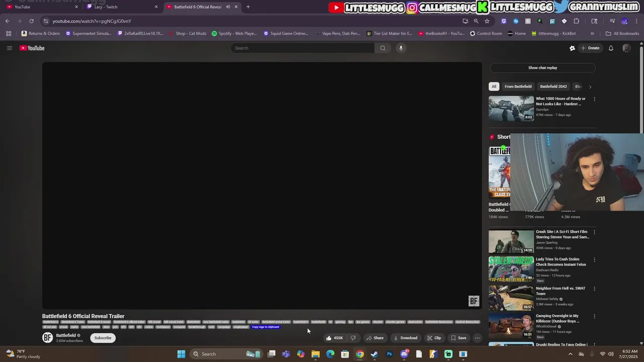Open the video options menu for 'Crash Site' video
Screen dimensions: 644x362
click(594, 232)
